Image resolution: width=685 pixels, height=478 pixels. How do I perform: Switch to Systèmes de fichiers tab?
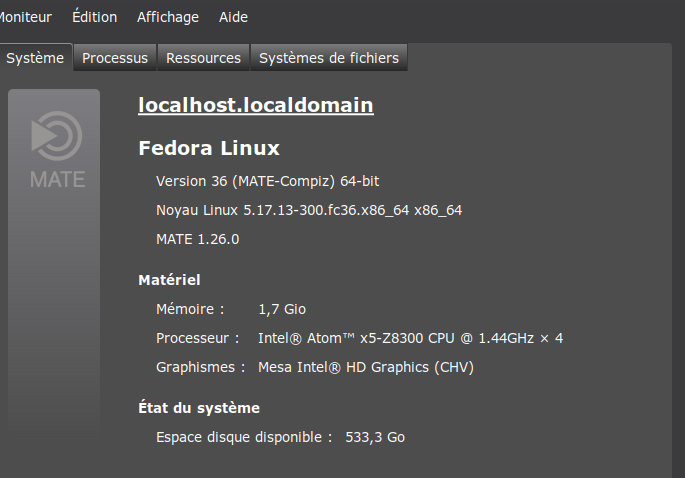[x=329, y=58]
